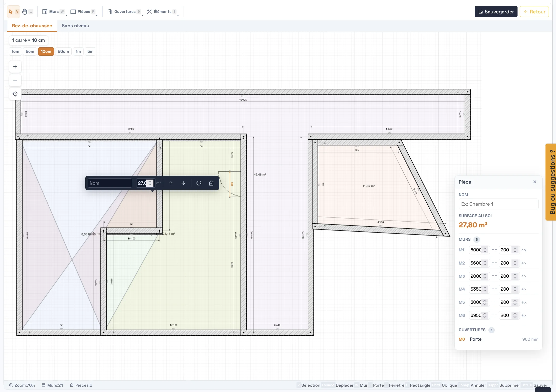Click the M5 thickness field 200
Screen dimensions: 556x392
[x=509, y=302]
